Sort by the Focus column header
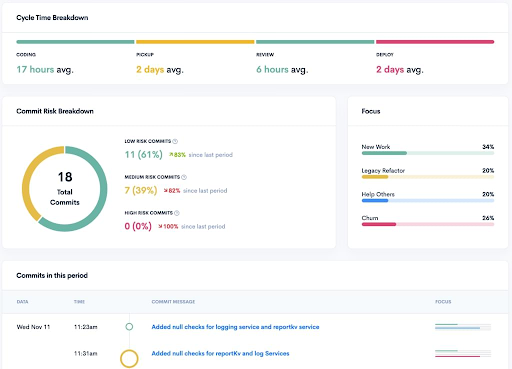This screenshot has width=512, height=369. click(443, 302)
